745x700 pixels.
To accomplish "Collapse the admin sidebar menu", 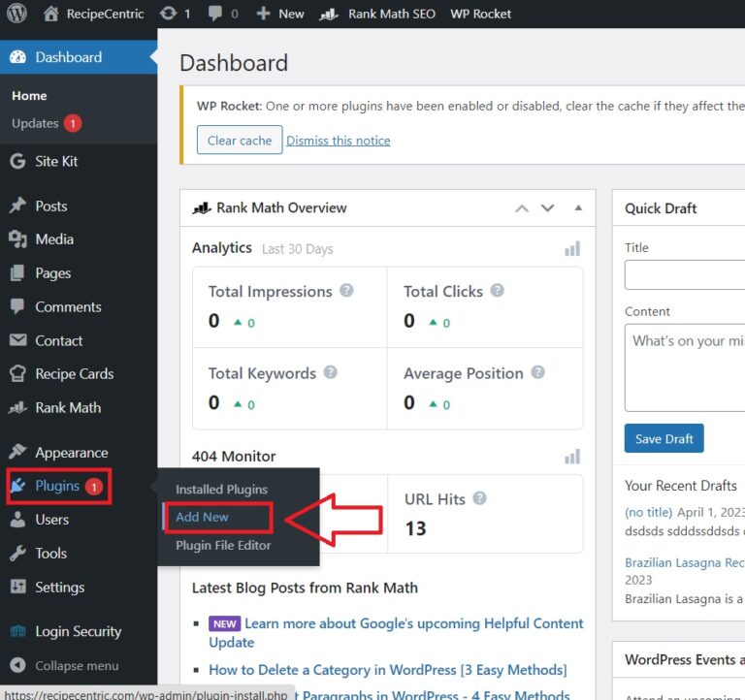I will click(65, 666).
